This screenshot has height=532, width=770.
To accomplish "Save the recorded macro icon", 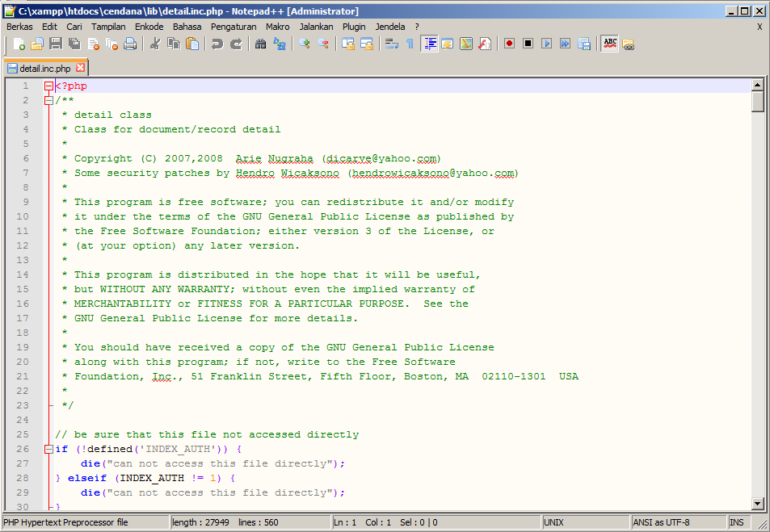I will (x=584, y=44).
